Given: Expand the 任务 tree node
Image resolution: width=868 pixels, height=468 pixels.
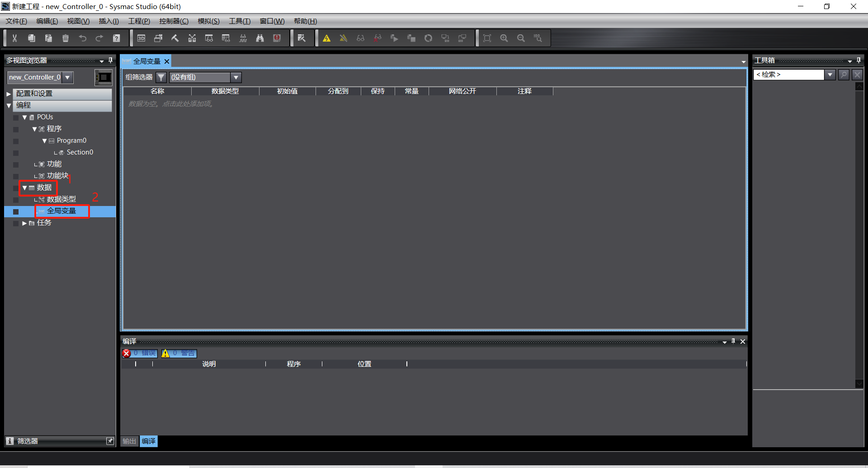Looking at the screenshot, I should pos(24,223).
